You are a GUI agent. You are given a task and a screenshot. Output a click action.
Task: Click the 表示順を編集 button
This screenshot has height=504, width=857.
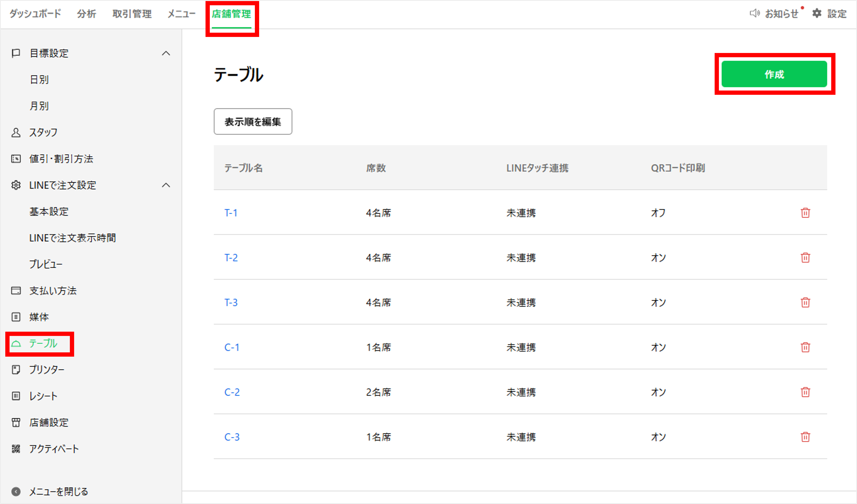(253, 122)
